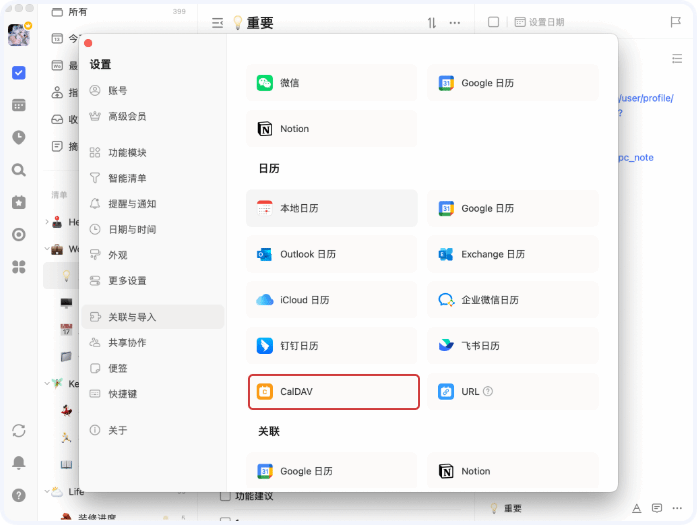Open the sort options for 重要 list
Image resolution: width=697 pixels, height=525 pixels.
click(x=432, y=22)
